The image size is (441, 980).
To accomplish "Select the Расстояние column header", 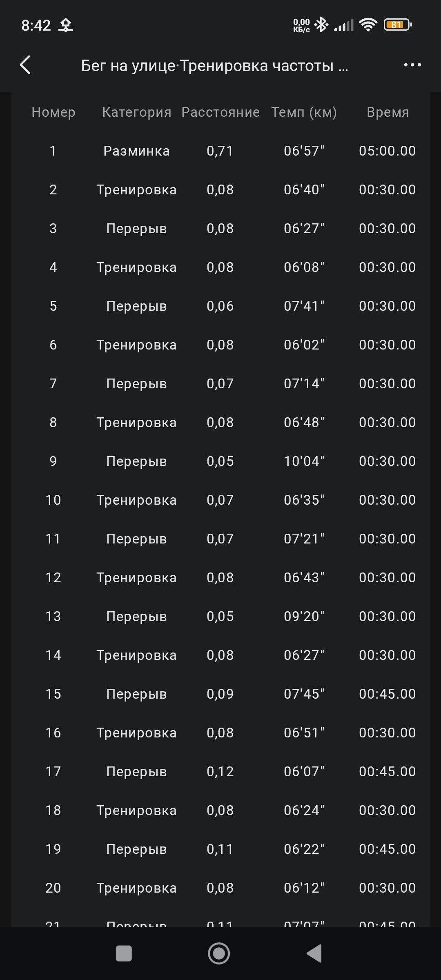I will pos(220,112).
